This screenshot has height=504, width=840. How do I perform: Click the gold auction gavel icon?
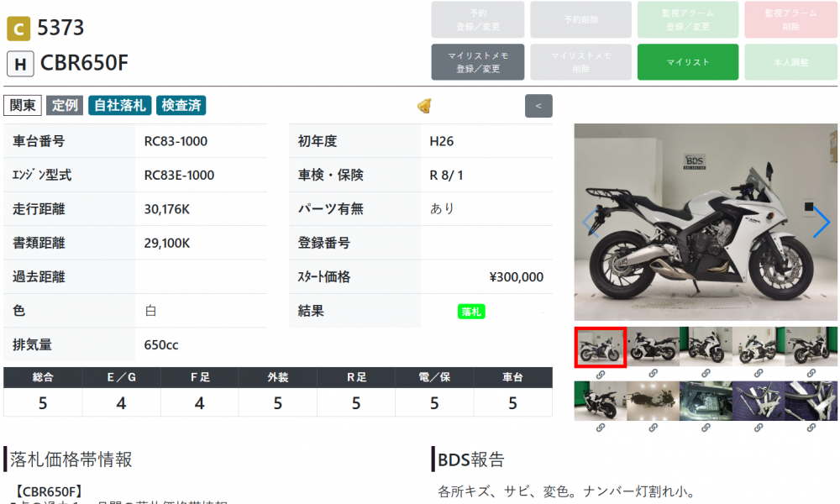click(x=424, y=106)
